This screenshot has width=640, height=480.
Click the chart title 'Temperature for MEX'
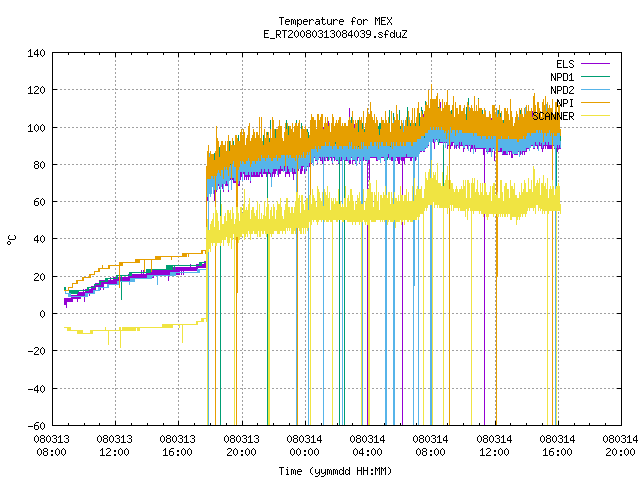pos(335,21)
